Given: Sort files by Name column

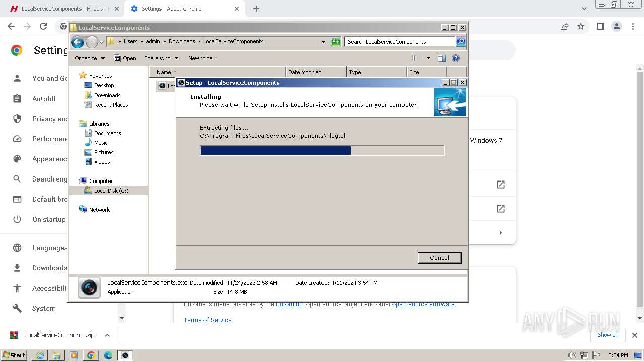Looking at the screenshot, I should (217, 72).
